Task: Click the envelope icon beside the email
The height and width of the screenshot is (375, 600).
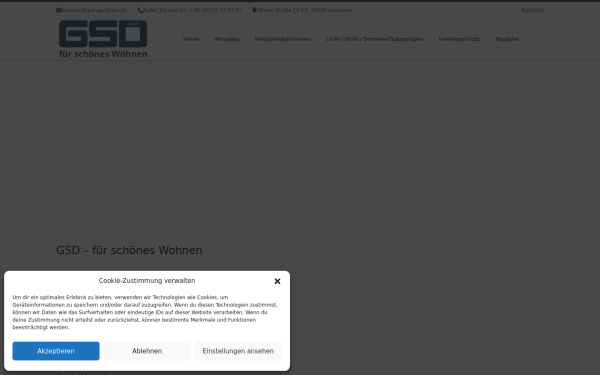Action: (59, 10)
